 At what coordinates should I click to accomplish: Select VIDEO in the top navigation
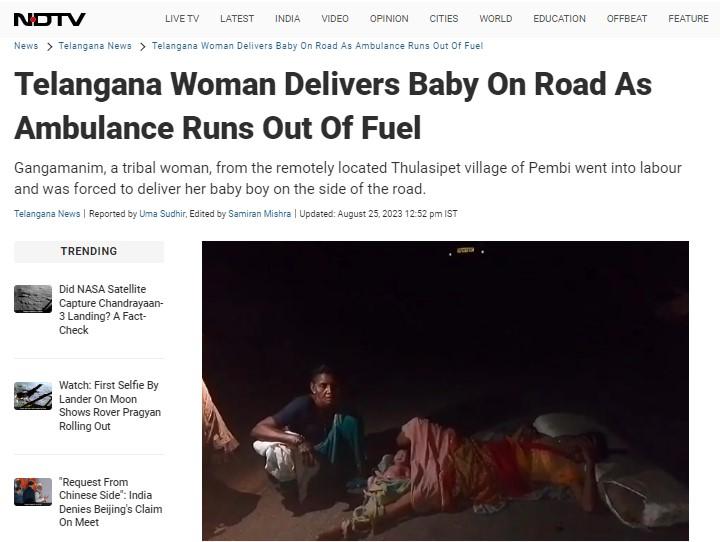pyautogui.click(x=335, y=19)
